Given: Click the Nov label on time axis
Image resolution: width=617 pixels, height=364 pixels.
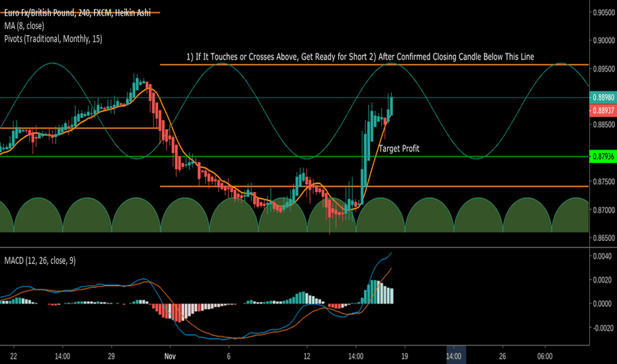Looking at the screenshot, I should point(170,357).
